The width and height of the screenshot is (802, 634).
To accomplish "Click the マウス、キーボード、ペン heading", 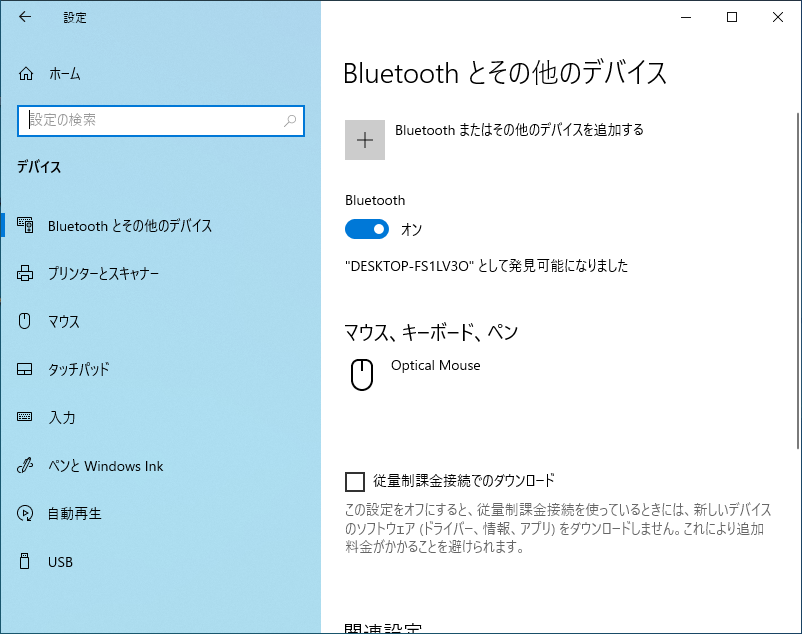I will click(431, 332).
